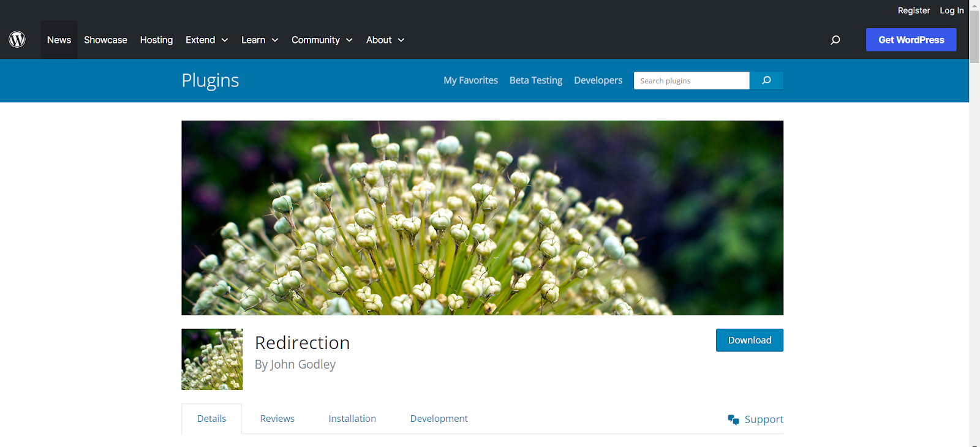Switch to the Development tab
Viewport: 980px width, 447px height.
point(439,419)
